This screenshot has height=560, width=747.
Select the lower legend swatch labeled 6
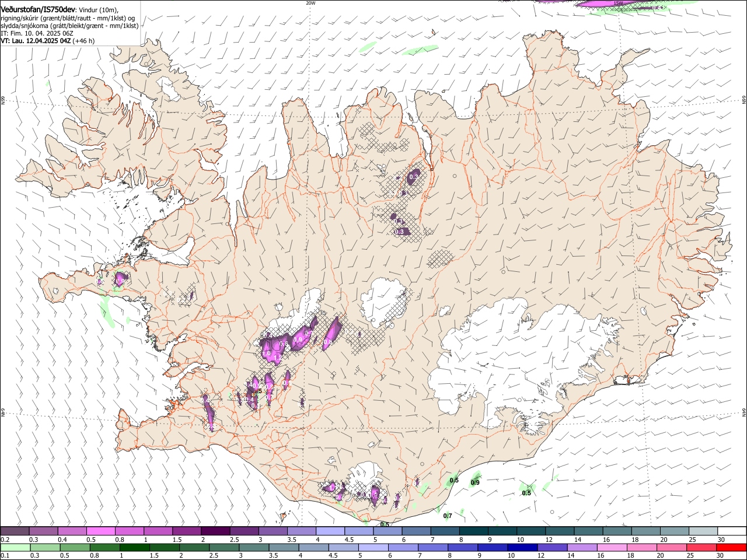pos(403,547)
